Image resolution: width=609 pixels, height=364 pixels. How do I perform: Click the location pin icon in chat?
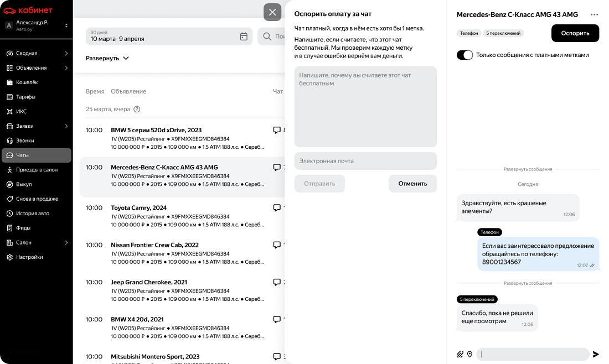[x=469, y=354]
